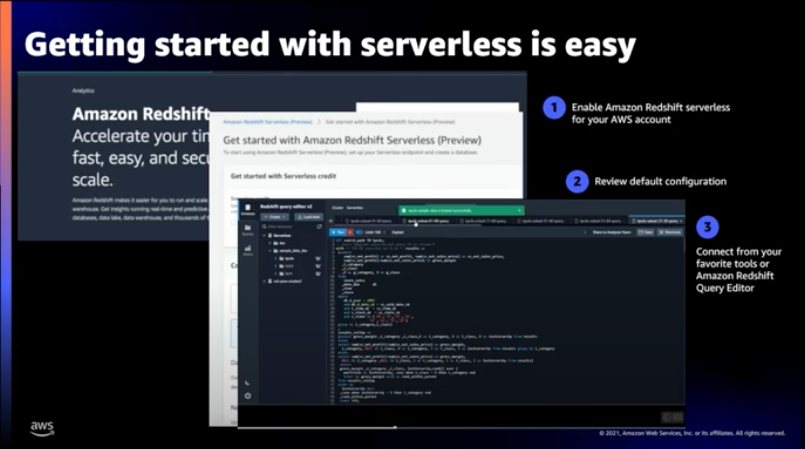
Task: Click the 'Amazon Redshift' heading in back window
Action: tap(141, 114)
